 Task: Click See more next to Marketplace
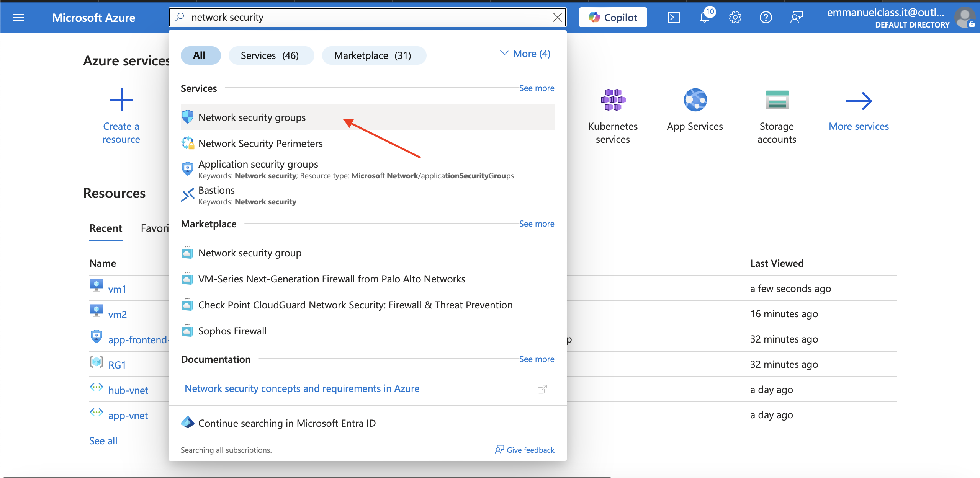(x=537, y=224)
